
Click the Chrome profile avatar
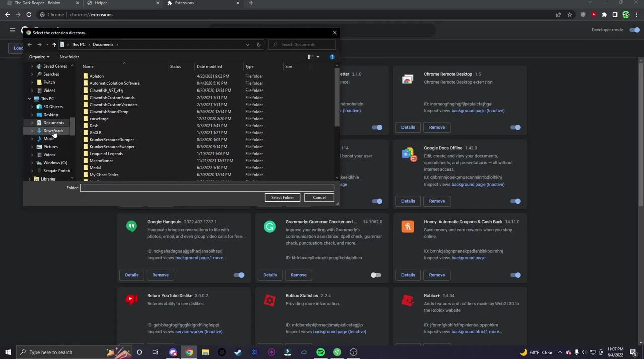click(625, 15)
